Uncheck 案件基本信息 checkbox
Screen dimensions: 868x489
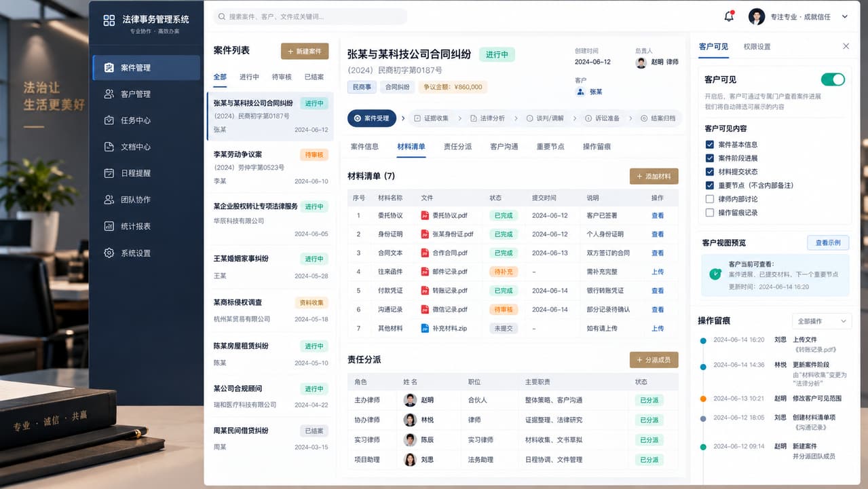pos(710,145)
